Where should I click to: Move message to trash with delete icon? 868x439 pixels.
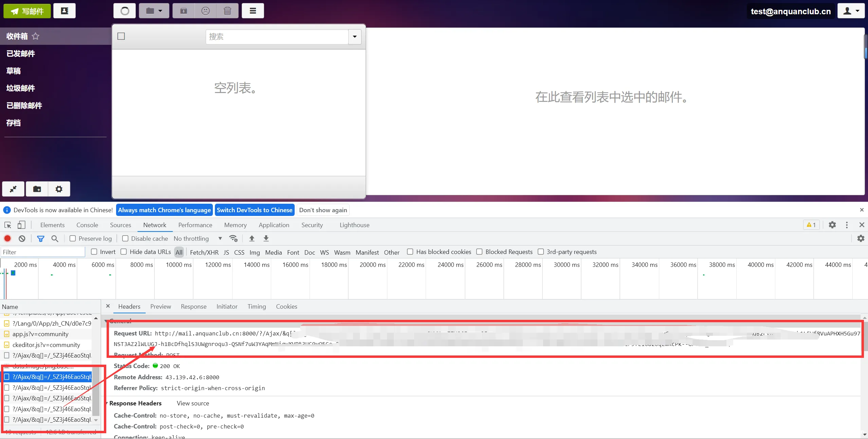[x=227, y=11]
